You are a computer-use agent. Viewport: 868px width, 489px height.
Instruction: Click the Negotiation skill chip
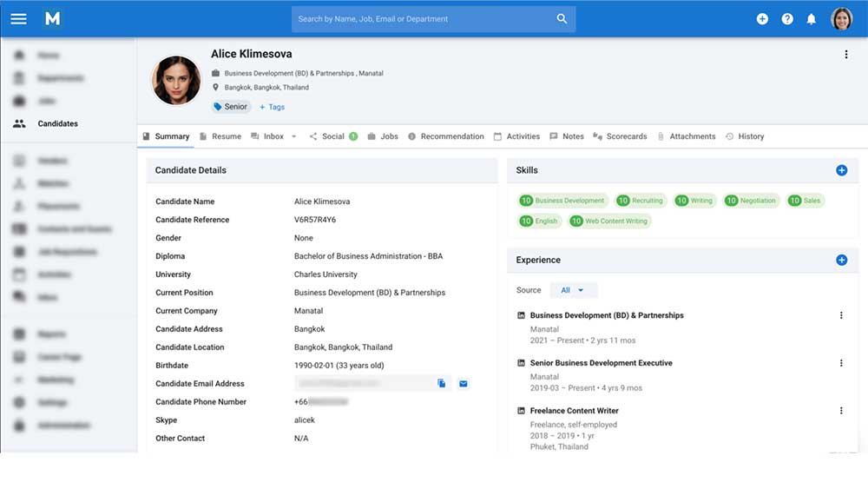click(751, 201)
